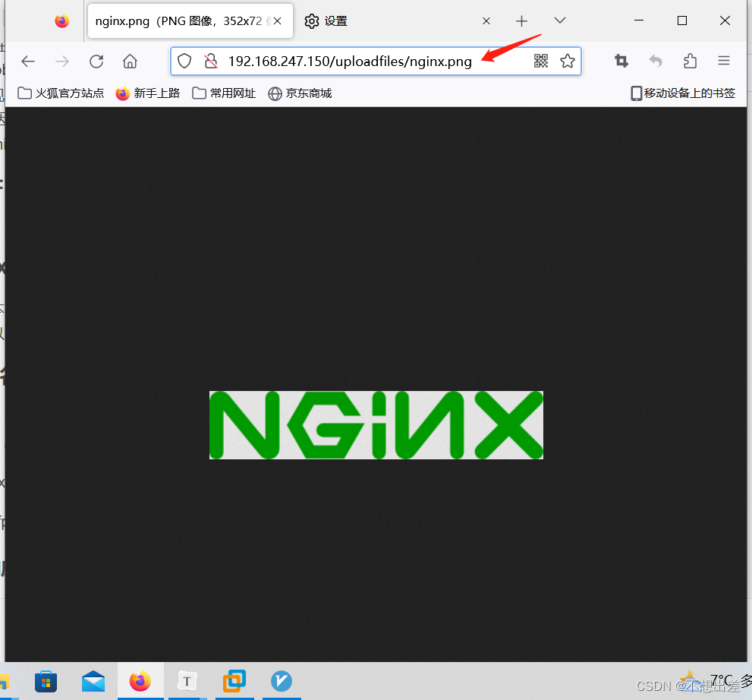Open the screenshot crop tool
This screenshot has width=752, height=700.
click(621, 61)
